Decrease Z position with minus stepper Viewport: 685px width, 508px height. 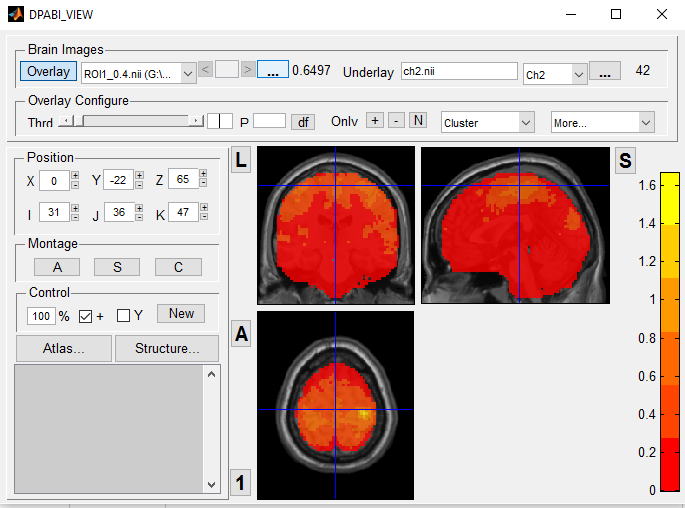click(x=203, y=183)
